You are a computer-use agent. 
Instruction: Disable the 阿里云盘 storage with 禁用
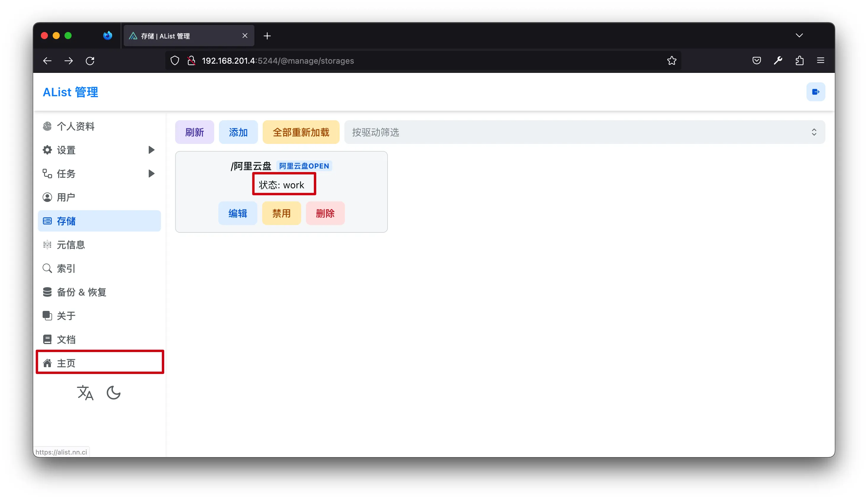[x=281, y=213]
